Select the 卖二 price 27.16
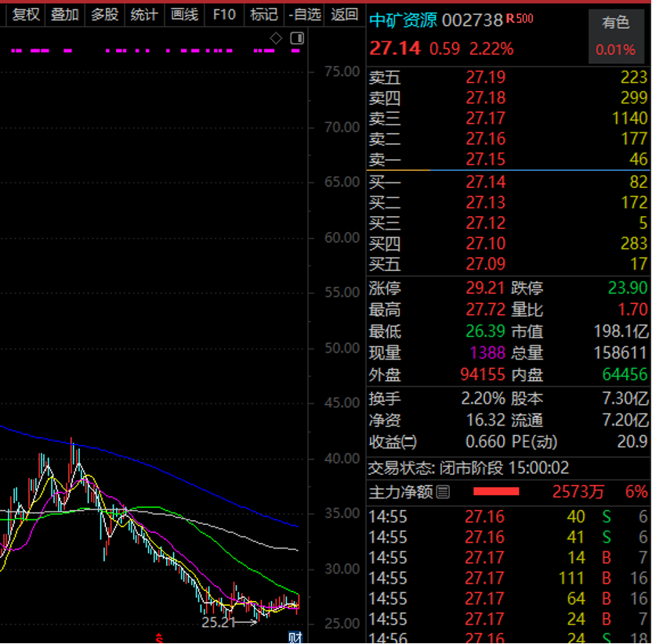 [485, 139]
